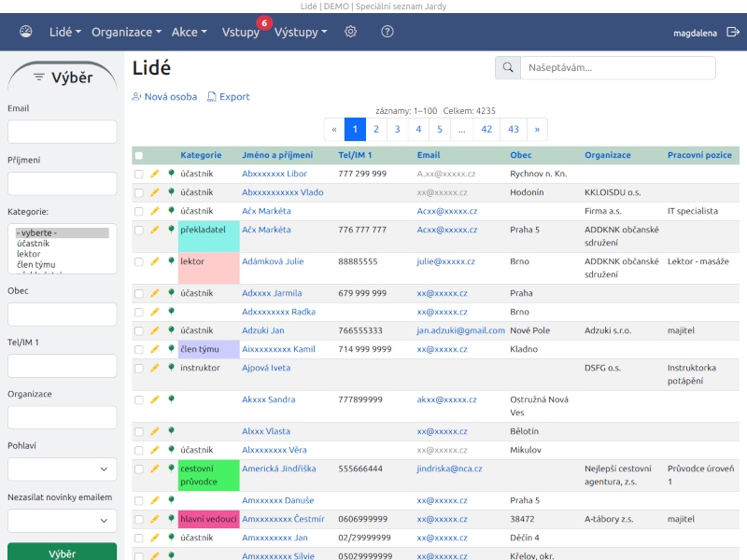The height and width of the screenshot is (560, 747).
Task: Open the Nezasílat novinky emailem dropdown
Action: [x=62, y=521]
